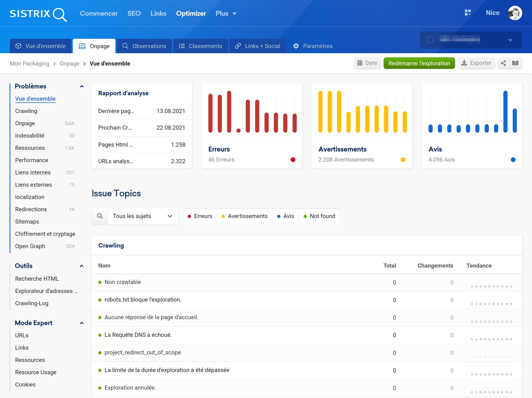Open the handbook book icon

coord(515,63)
